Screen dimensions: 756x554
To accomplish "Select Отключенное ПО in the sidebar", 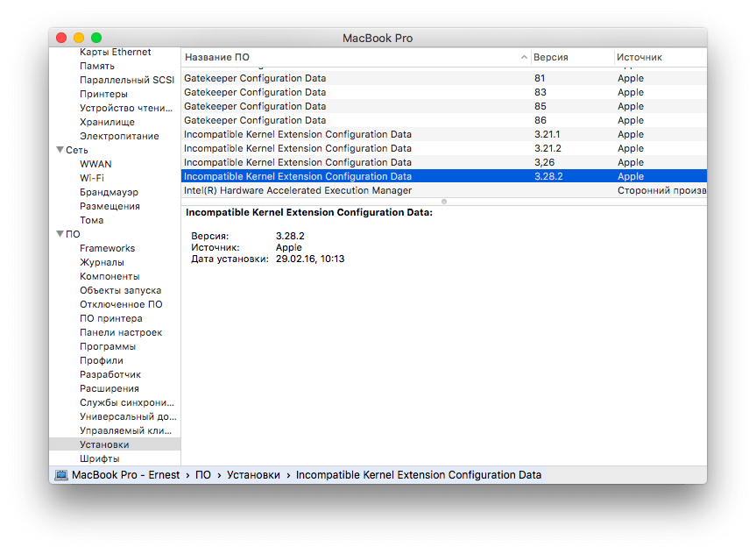I will [x=121, y=303].
